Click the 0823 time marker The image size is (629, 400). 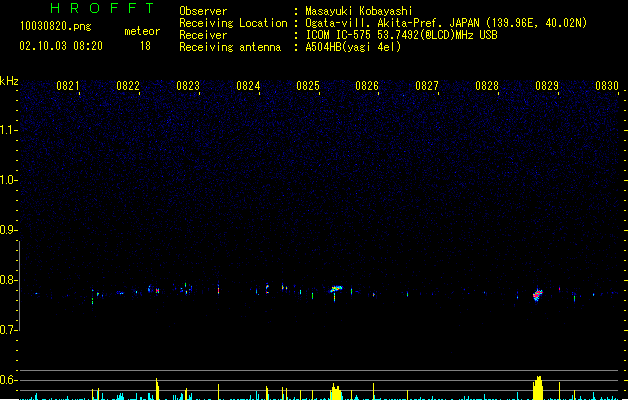tap(188, 86)
